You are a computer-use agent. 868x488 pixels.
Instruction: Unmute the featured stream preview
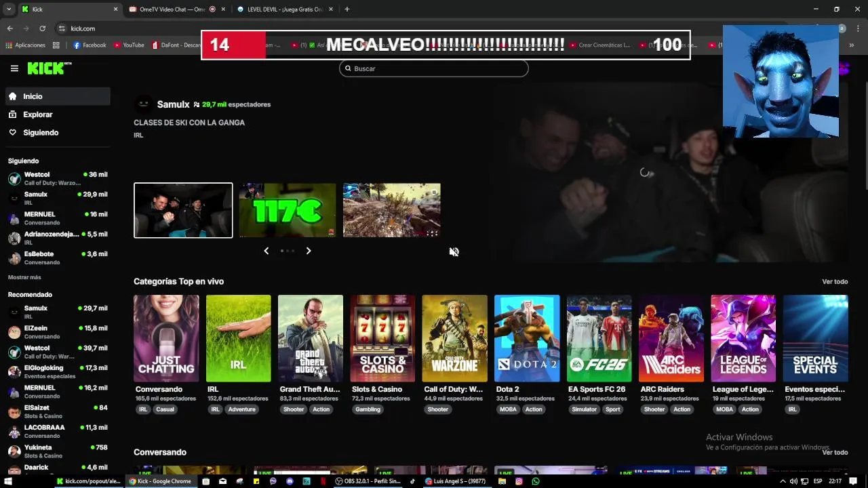(454, 251)
